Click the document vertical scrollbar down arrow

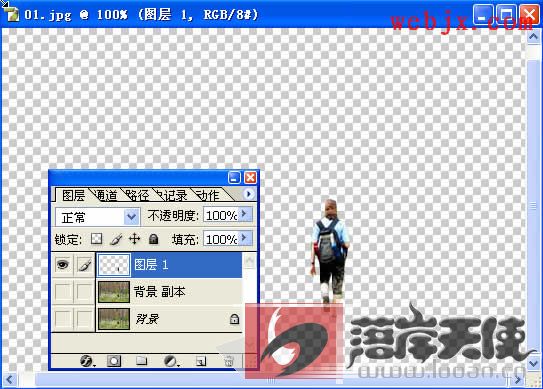(533, 363)
